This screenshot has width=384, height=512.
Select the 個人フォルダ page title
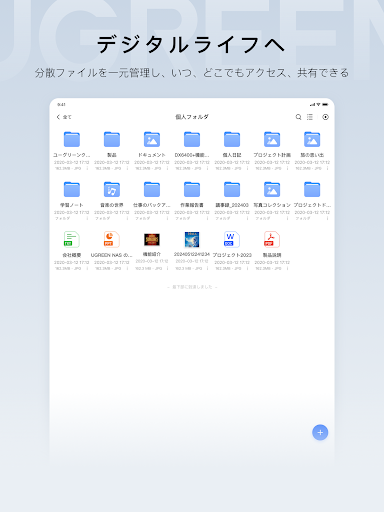(192, 117)
